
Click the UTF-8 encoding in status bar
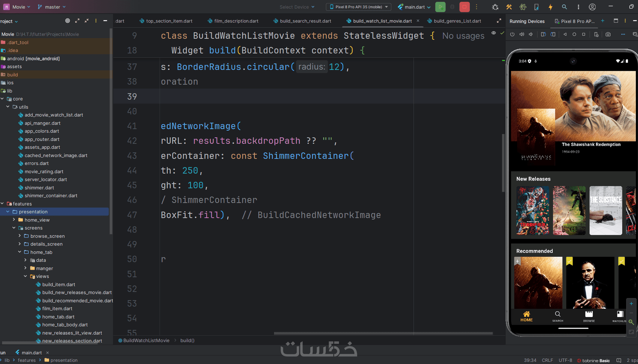[x=565, y=360]
